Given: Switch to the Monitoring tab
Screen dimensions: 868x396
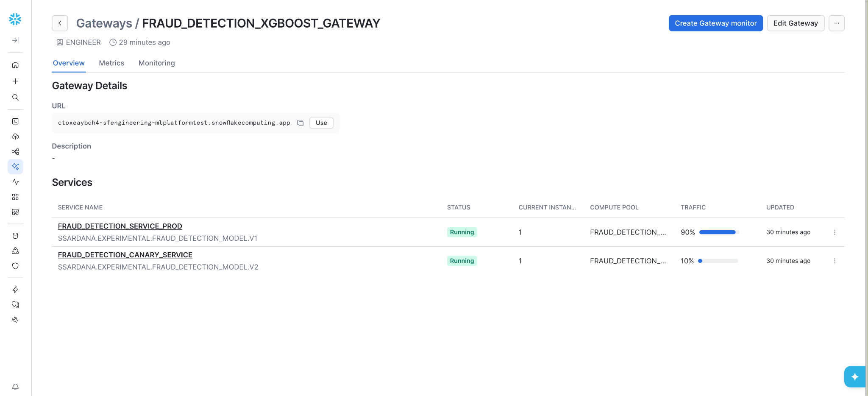Looking at the screenshot, I should click(x=157, y=63).
